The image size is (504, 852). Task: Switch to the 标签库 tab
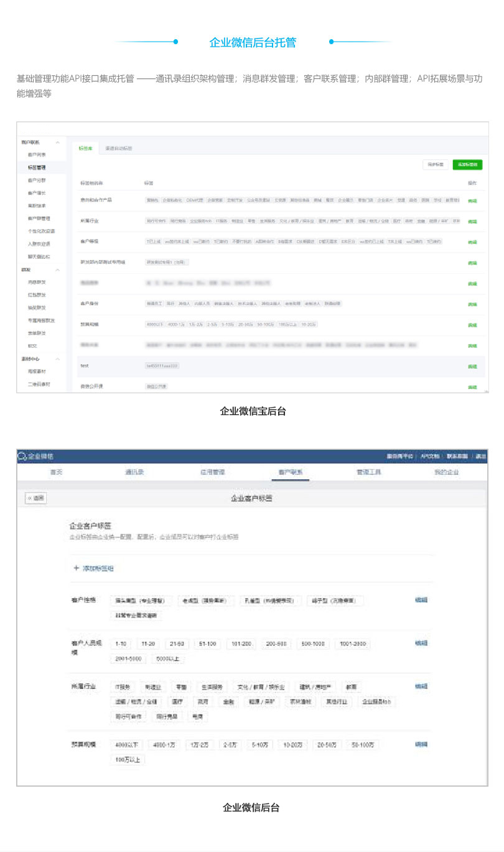[85, 148]
